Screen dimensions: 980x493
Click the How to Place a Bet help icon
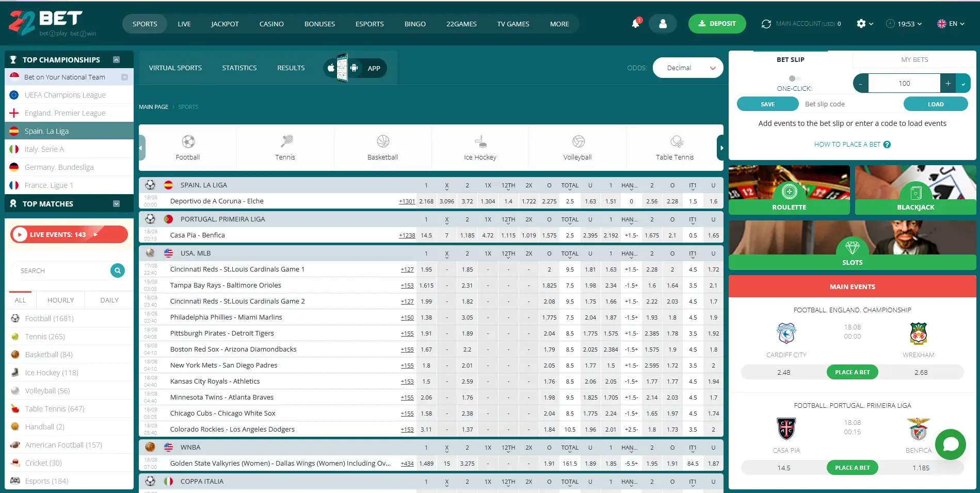[887, 145]
